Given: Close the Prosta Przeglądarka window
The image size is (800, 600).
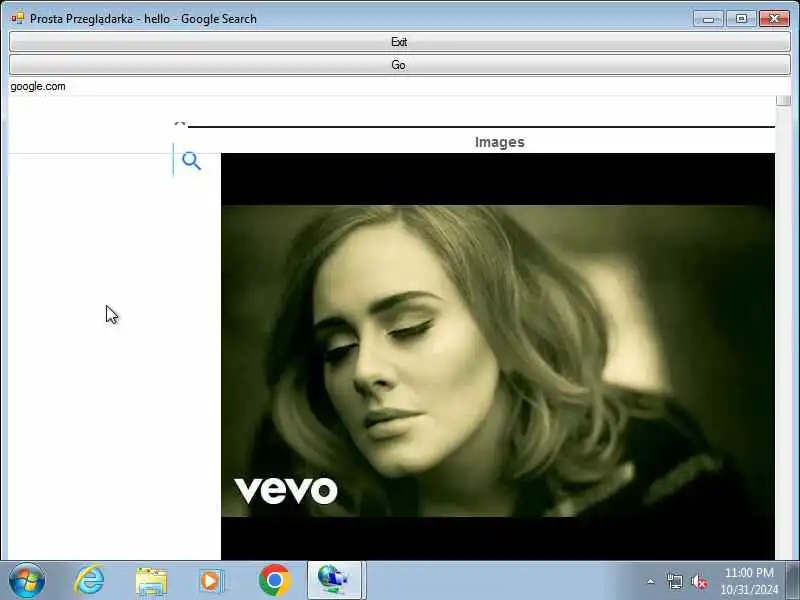Looking at the screenshot, I should [x=774, y=19].
